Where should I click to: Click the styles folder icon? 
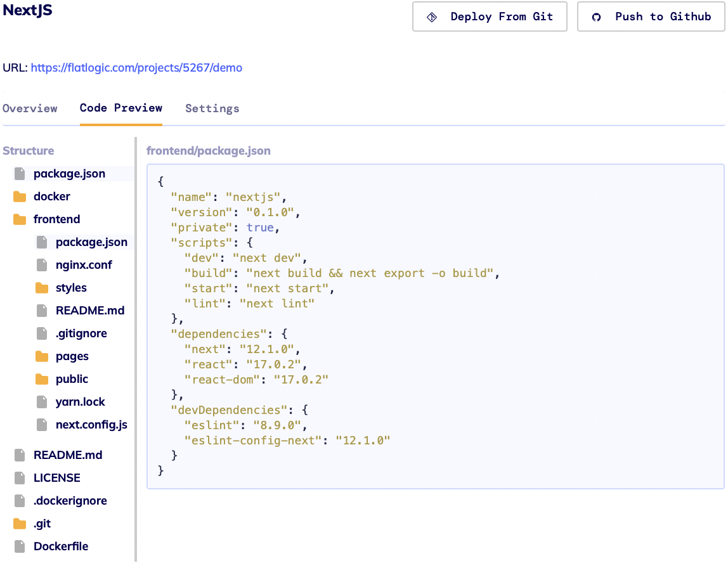tap(42, 288)
